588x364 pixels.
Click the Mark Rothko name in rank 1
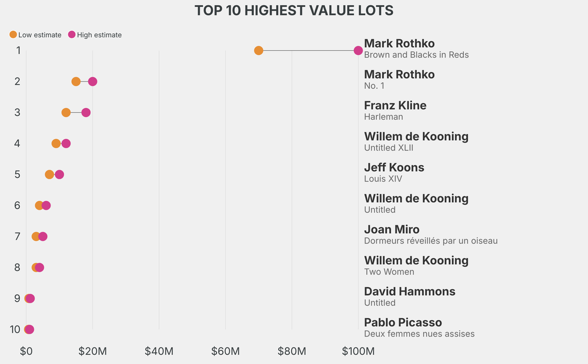click(x=399, y=44)
